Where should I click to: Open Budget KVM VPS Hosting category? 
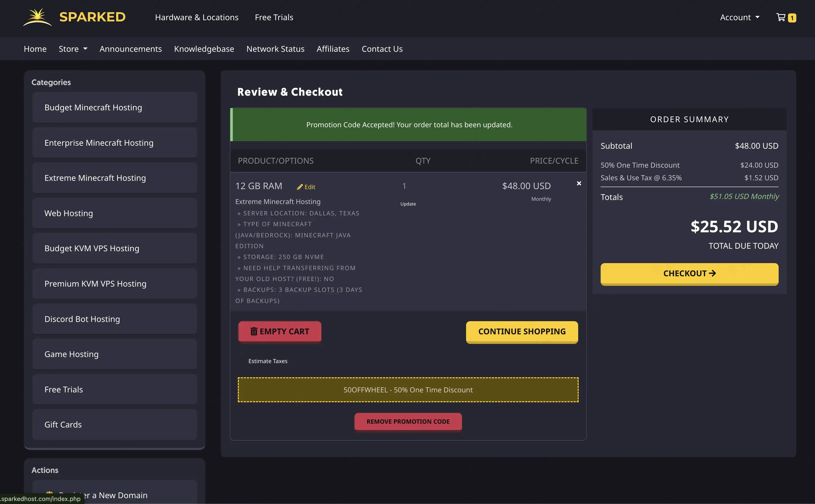[115, 248]
